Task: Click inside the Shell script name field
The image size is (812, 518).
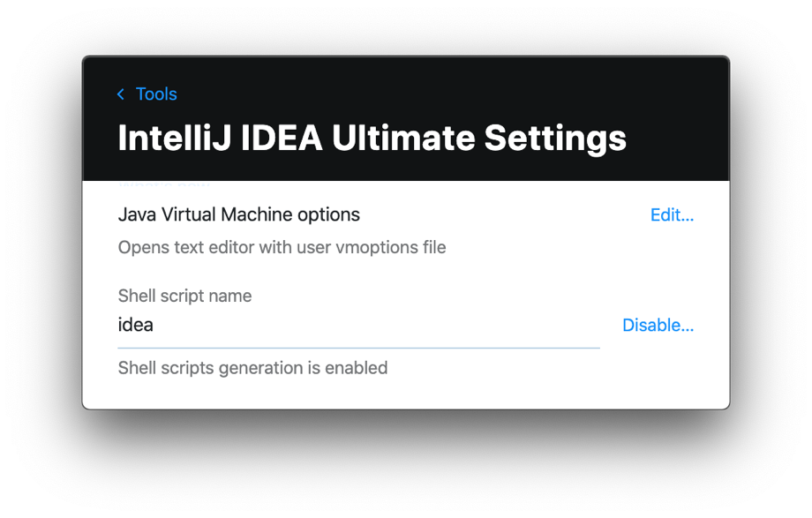Action: coord(353,325)
